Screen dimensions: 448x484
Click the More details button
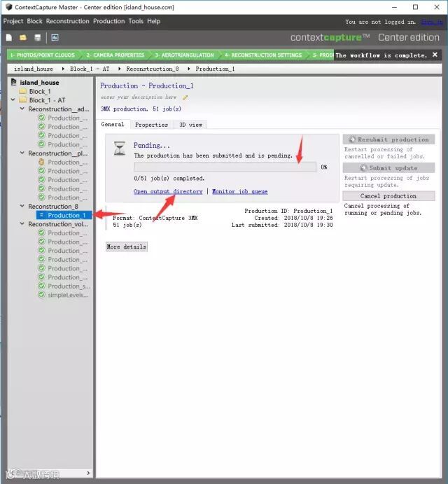tap(127, 247)
